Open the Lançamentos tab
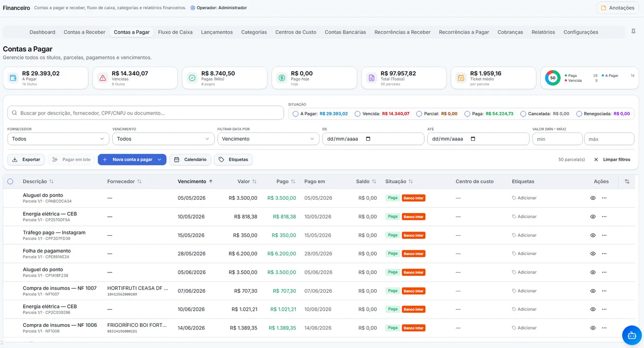This screenshot has width=644, height=348. [217, 32]
